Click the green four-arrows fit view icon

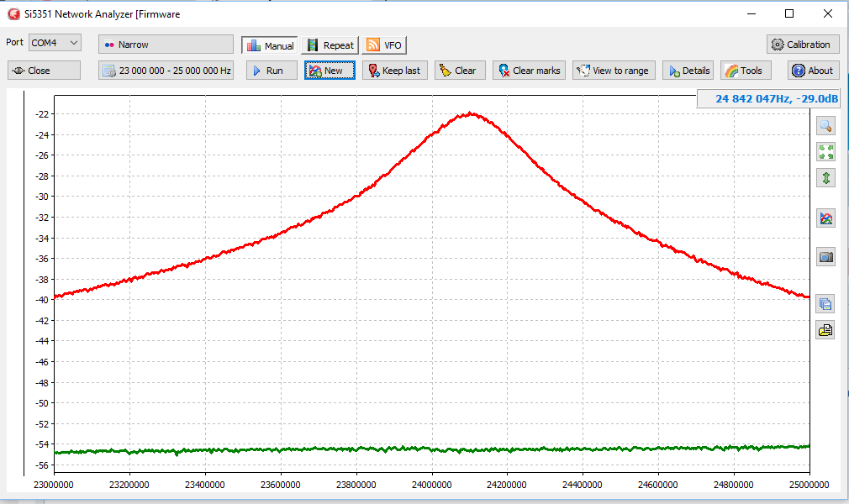[x=825, y=152]
